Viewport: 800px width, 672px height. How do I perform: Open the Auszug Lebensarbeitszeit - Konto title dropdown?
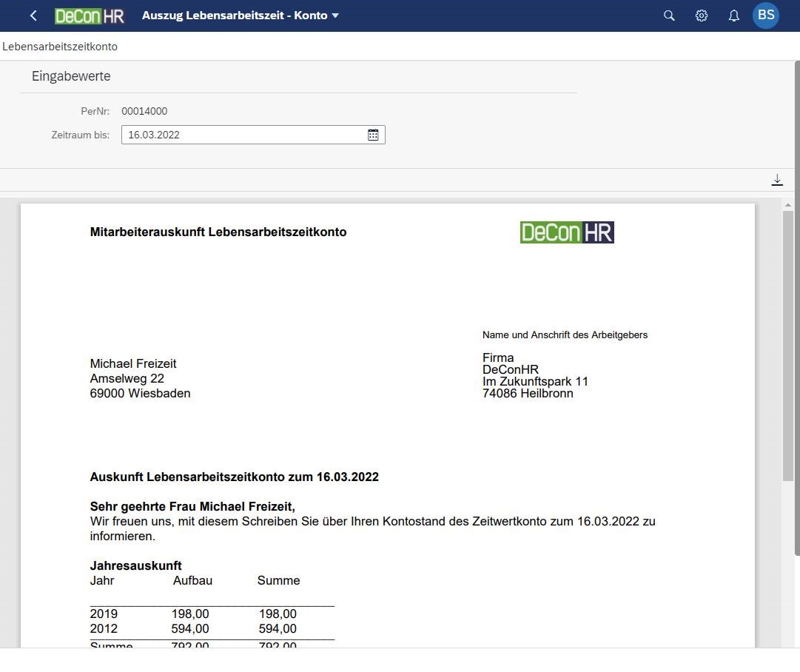tap(240, 16)
